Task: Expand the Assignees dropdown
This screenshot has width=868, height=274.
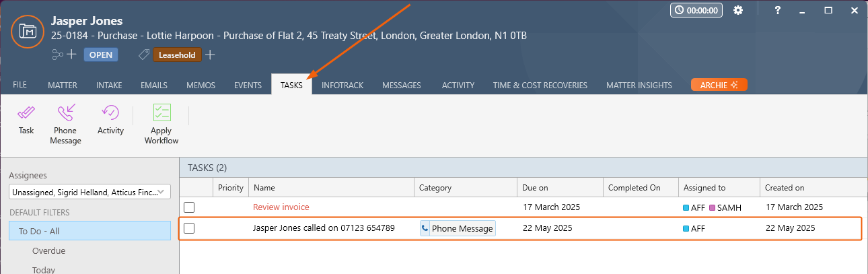Action: [89, 192]
